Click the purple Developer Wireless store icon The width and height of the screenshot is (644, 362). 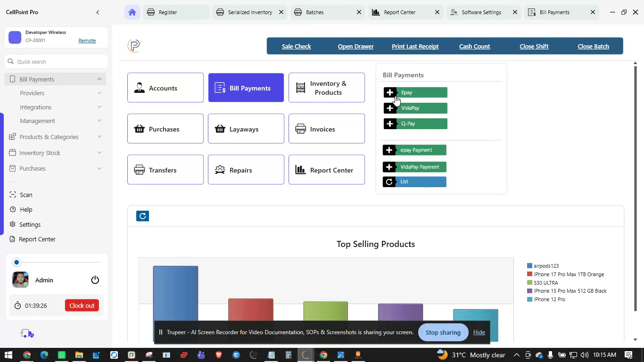[x=15, y=37]
